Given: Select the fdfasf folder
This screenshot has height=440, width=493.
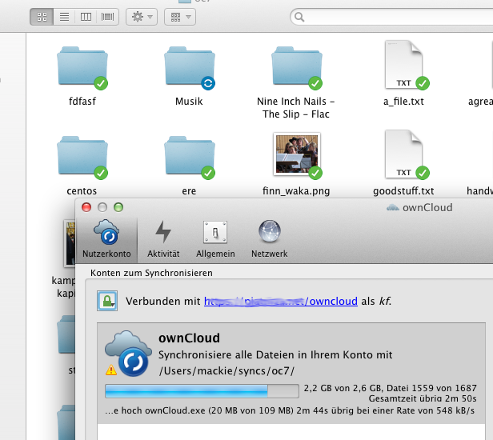Looking at the screenshot, I should (82, 66).
